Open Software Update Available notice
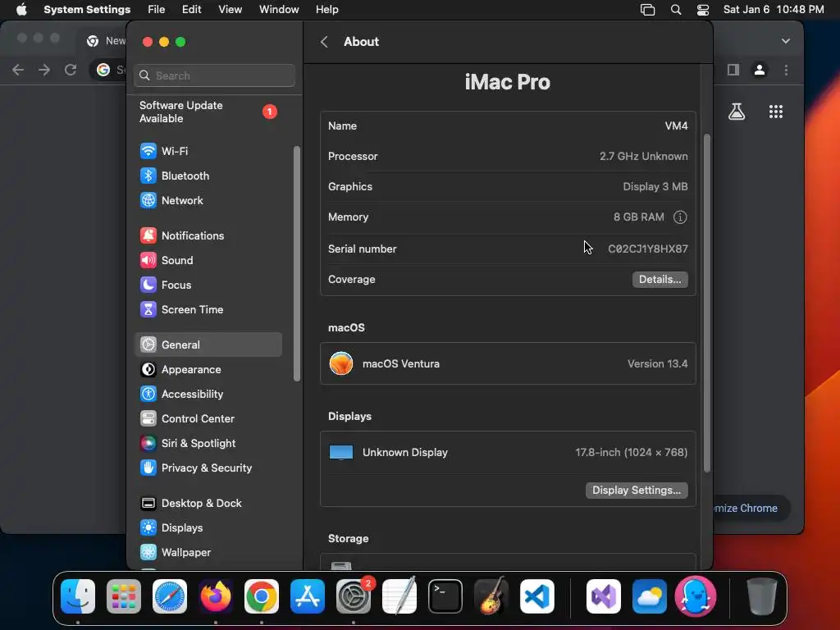The width and height of the screenshot is (840, 630). click(x=208, y=112)
